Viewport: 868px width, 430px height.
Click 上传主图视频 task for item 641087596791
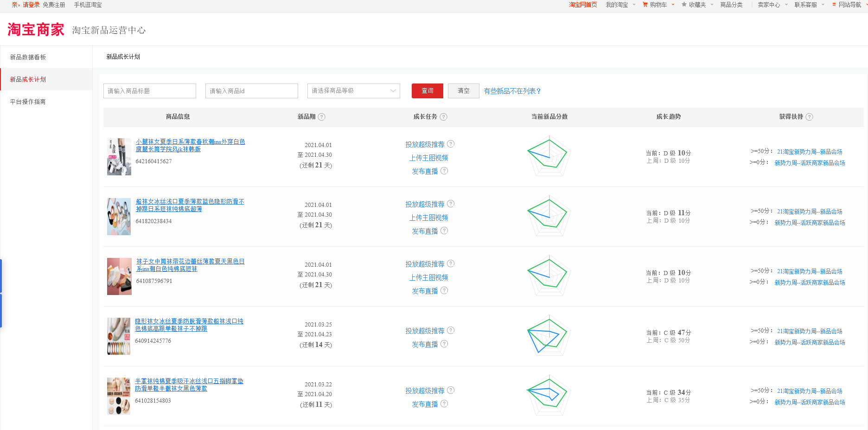428,277
